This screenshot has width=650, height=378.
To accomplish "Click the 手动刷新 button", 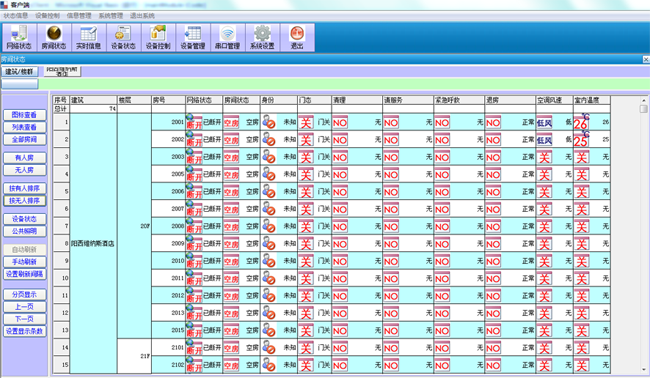I will (24, 262).
